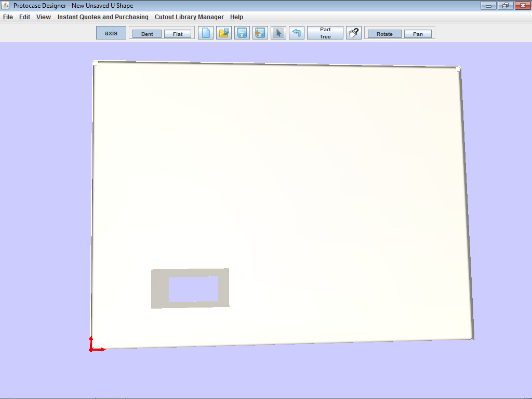Switch to Flat view
The image size is (532, 399).
click(178, 34)
